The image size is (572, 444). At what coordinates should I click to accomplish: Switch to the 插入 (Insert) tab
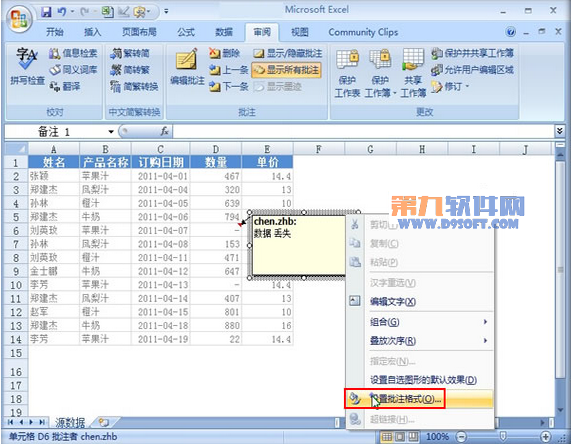93,32
